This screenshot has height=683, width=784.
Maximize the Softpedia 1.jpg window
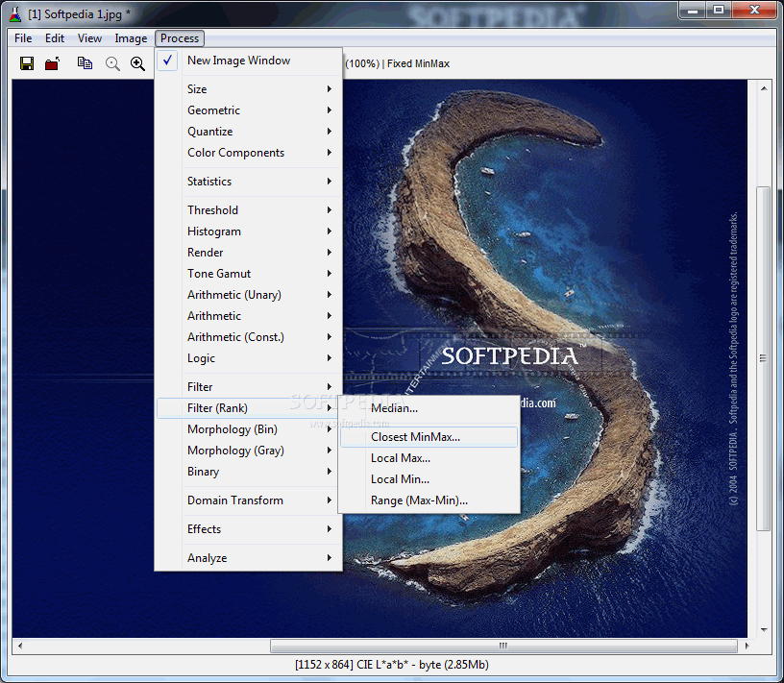point(719,10)
